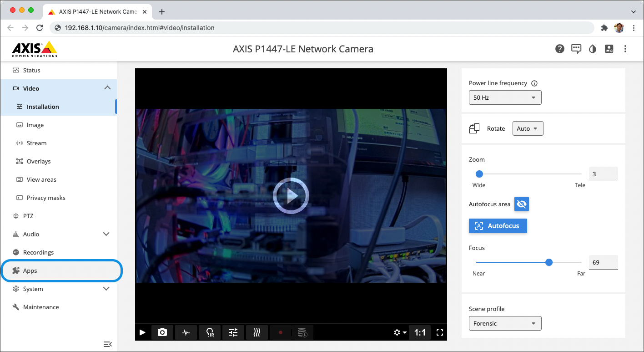
Task: Click the large play overlay on video
Action: tap(291, 196)
